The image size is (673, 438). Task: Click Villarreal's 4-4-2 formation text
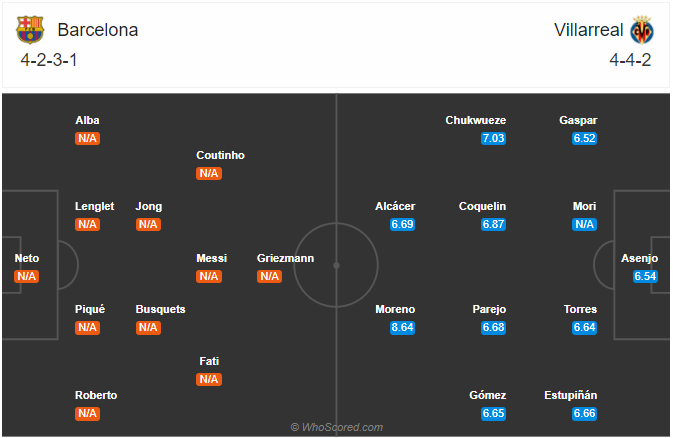point(630,60)
